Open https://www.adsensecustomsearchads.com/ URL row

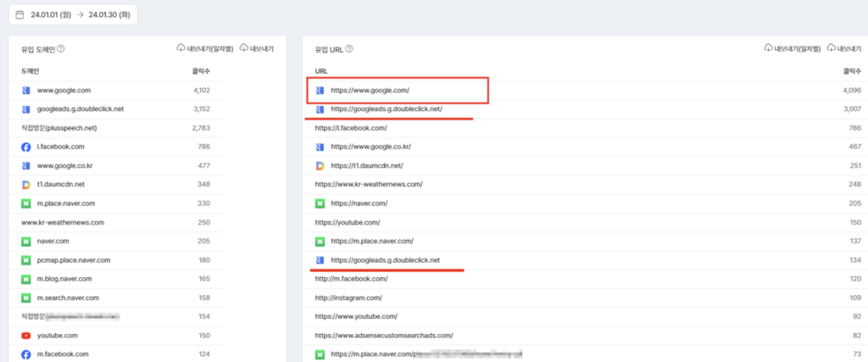click(585, 335)
